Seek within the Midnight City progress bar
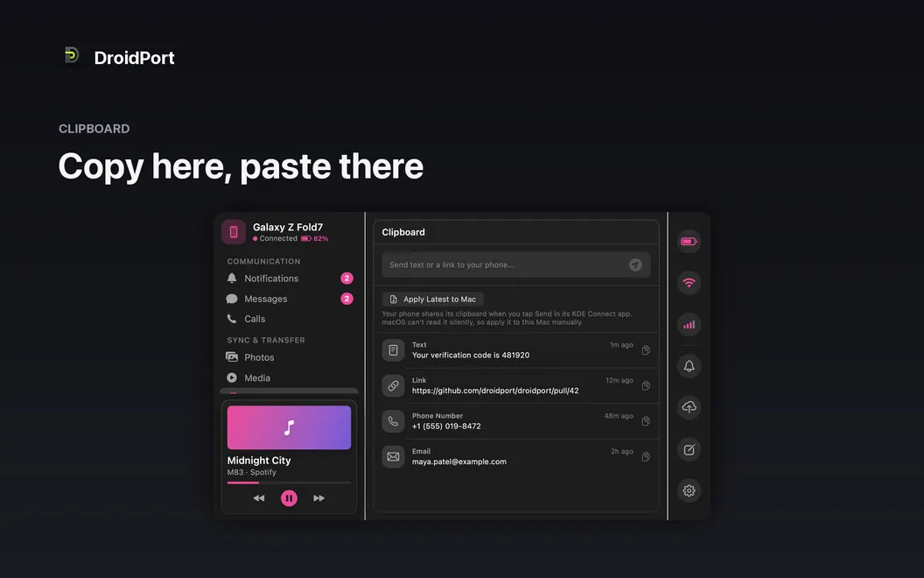924x578 pixels. point(289,483)
